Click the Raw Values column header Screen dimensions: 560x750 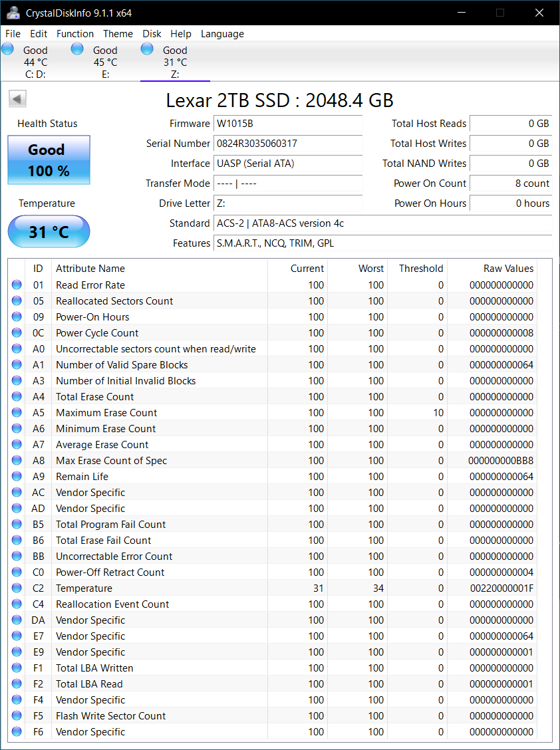pos(507,269)
